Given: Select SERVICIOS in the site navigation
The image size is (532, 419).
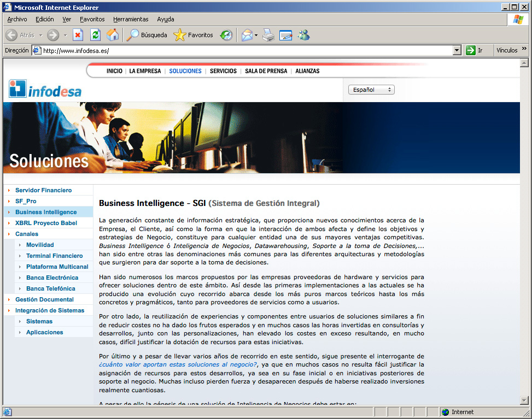Looking at the screenshot, I should click(x=223, y=71).
